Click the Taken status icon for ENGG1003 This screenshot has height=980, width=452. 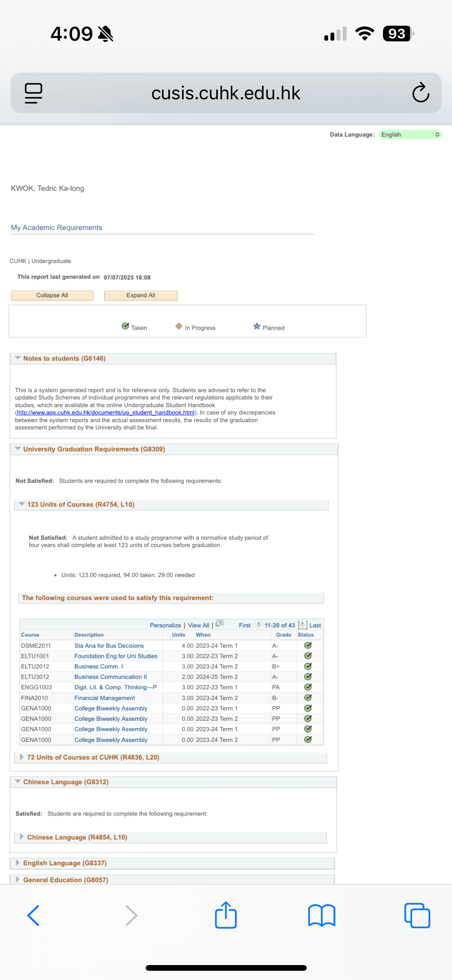(307, 687)
